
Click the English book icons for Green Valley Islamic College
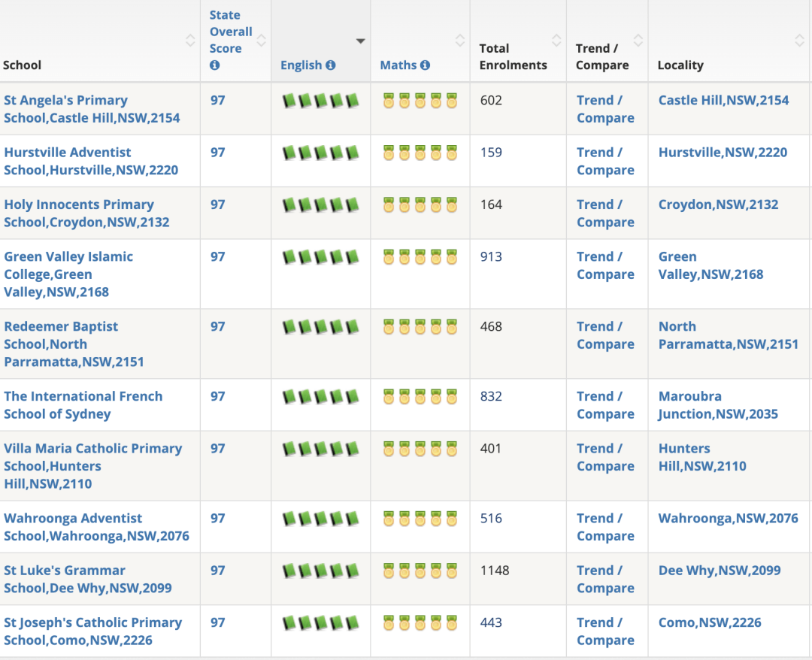[x=321, y=257]
